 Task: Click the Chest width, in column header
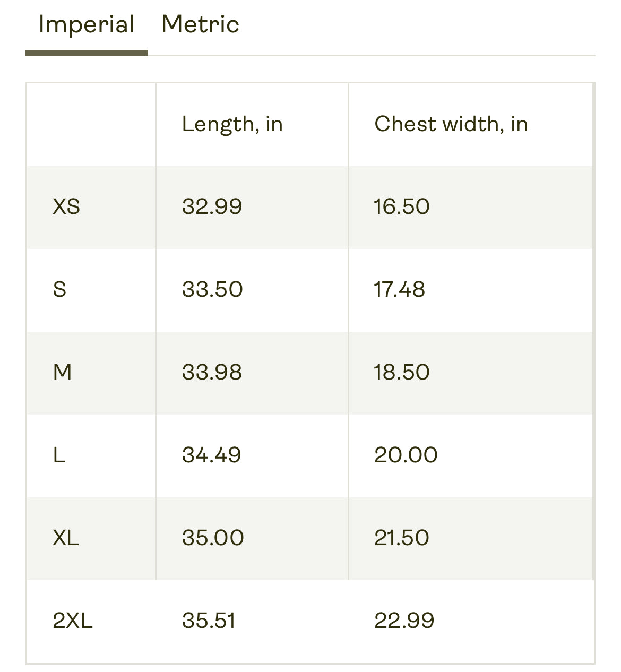[451, 124]
